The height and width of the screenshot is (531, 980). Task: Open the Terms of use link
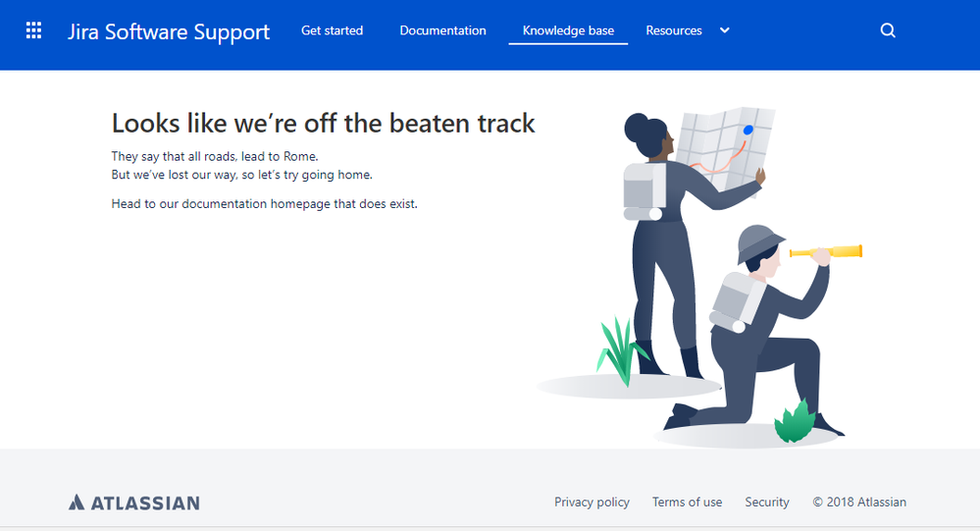point(687,503)
